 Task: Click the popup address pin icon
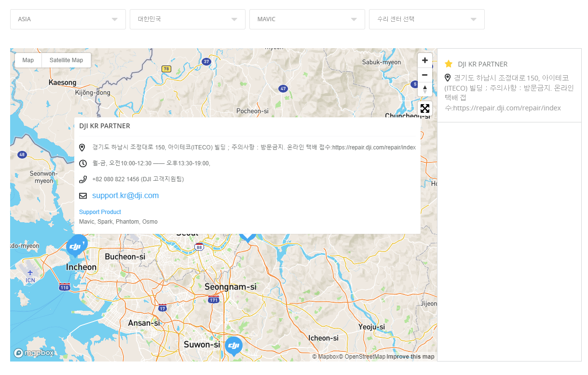pos(82,147)
